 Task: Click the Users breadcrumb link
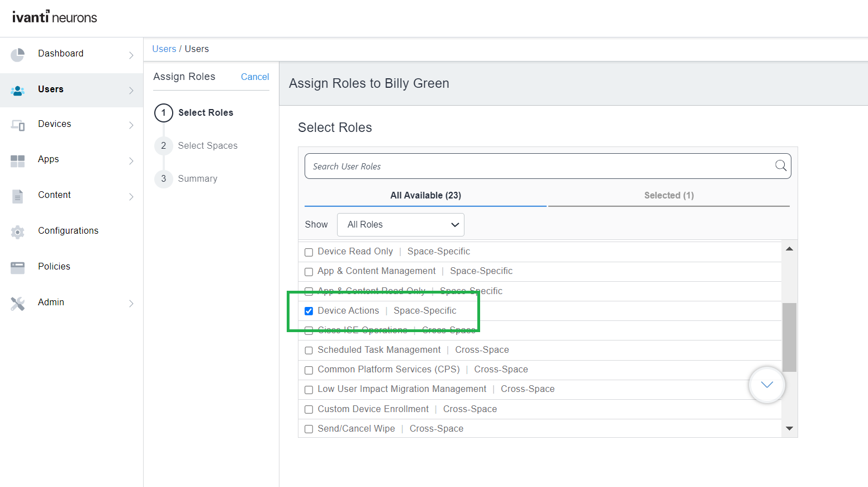point(164,49)
